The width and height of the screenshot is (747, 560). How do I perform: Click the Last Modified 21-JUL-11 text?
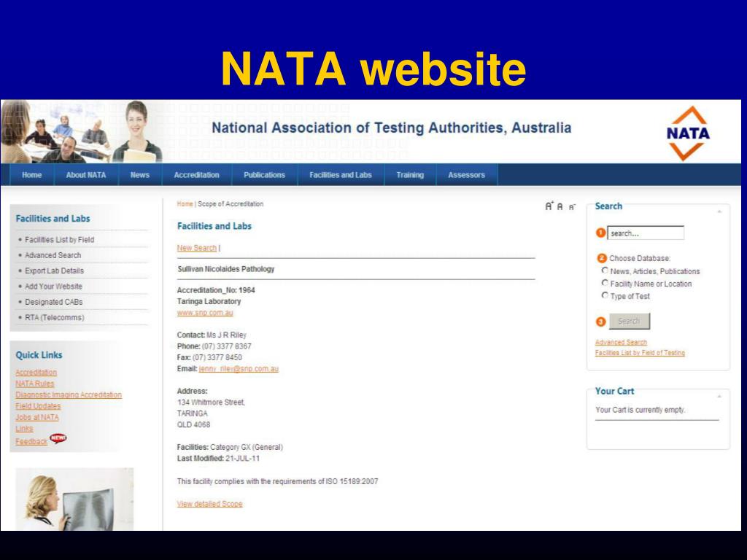[218, 459]
